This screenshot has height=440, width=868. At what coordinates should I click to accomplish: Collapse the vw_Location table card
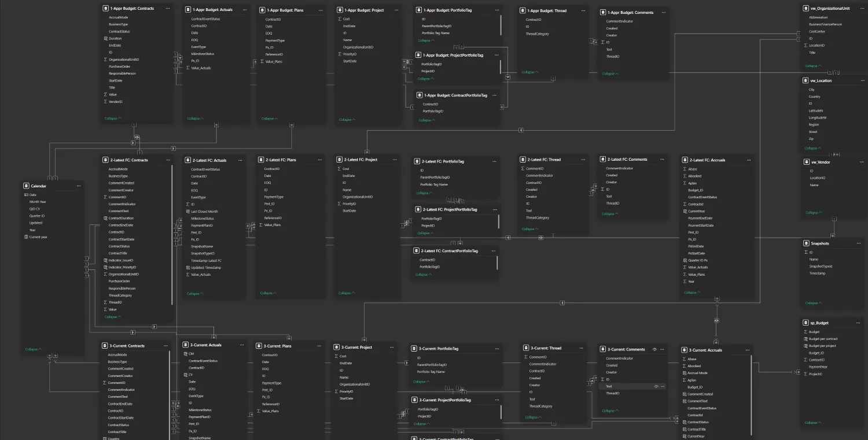pyautogui.click(x=812, y=148)
